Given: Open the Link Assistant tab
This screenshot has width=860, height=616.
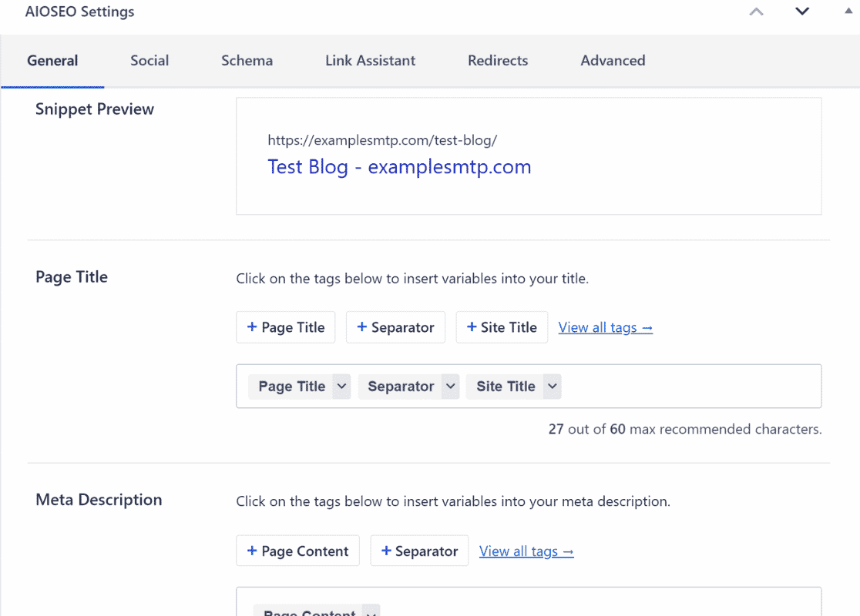Looking at the screenshot, I should click(x=370, y=61).
